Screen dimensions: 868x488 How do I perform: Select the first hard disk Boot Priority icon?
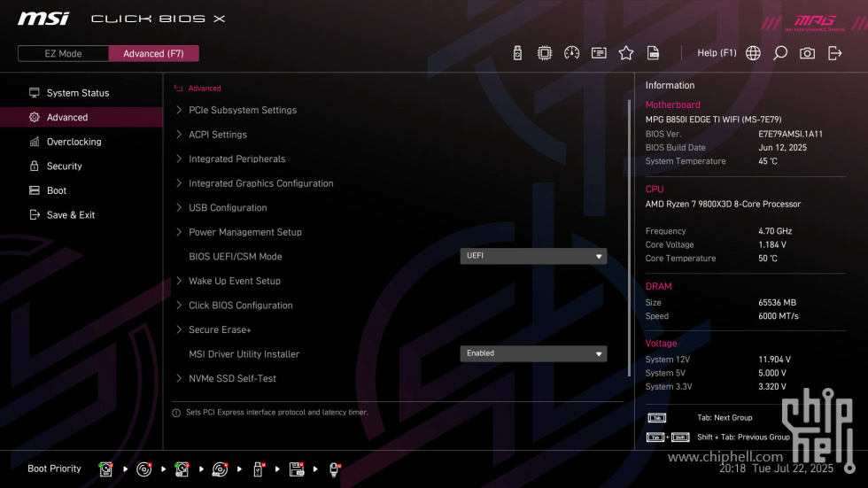tap(105, 469)
